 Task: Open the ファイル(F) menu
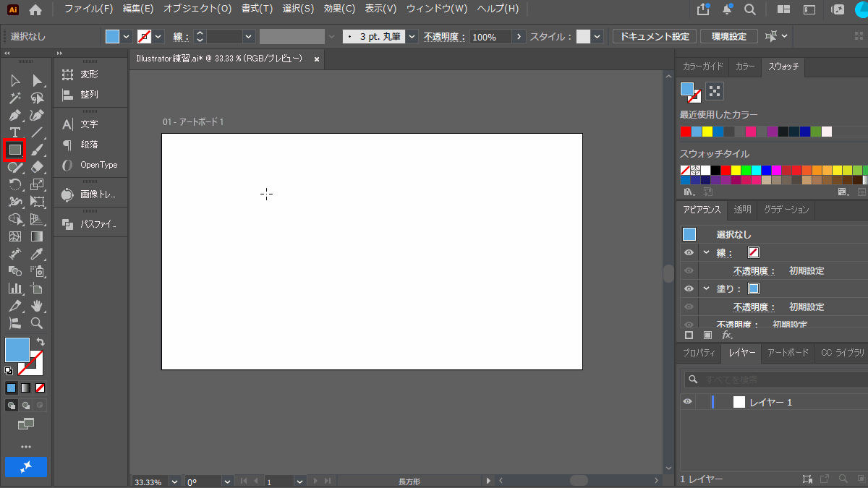(89, 9)
